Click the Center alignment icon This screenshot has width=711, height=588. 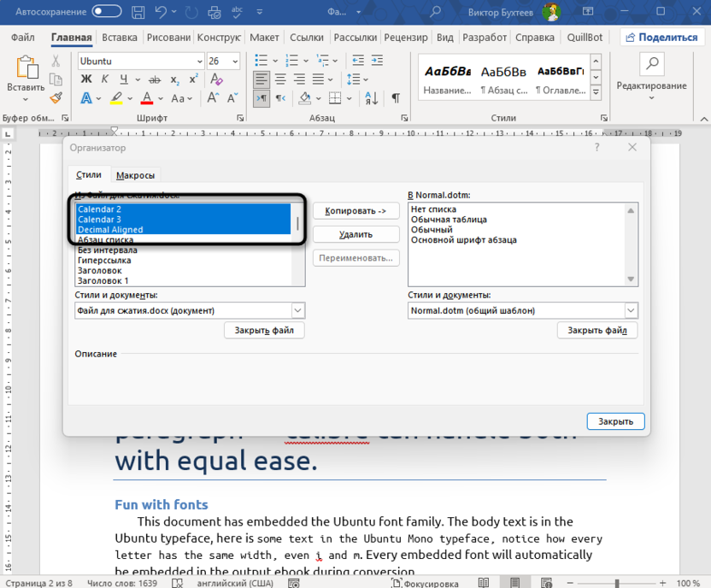(280, 79)
